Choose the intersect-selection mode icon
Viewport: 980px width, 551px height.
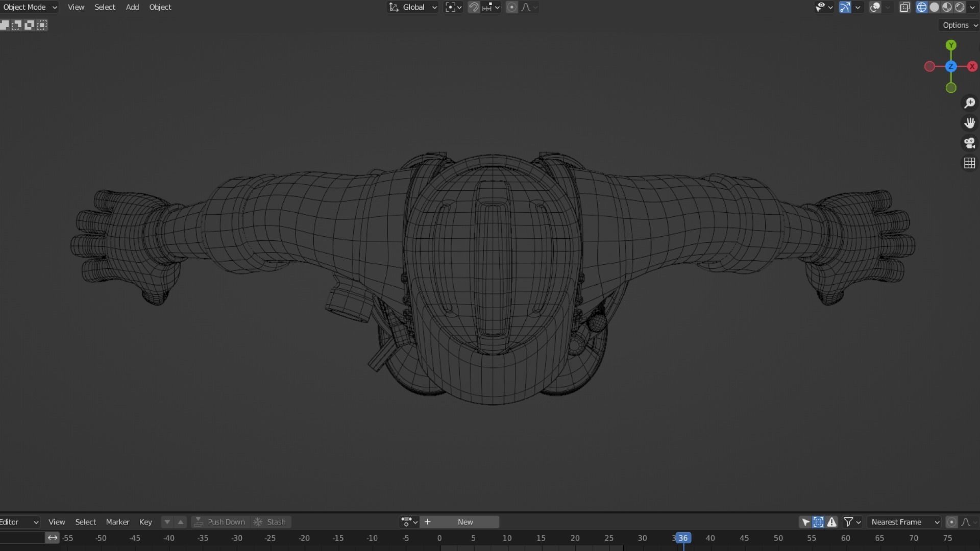[42, 25]
